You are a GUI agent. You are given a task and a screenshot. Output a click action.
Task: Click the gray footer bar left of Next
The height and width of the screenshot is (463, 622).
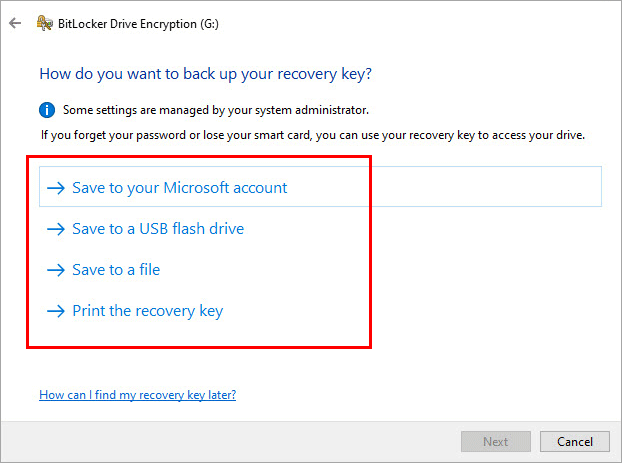pos(230,442)
